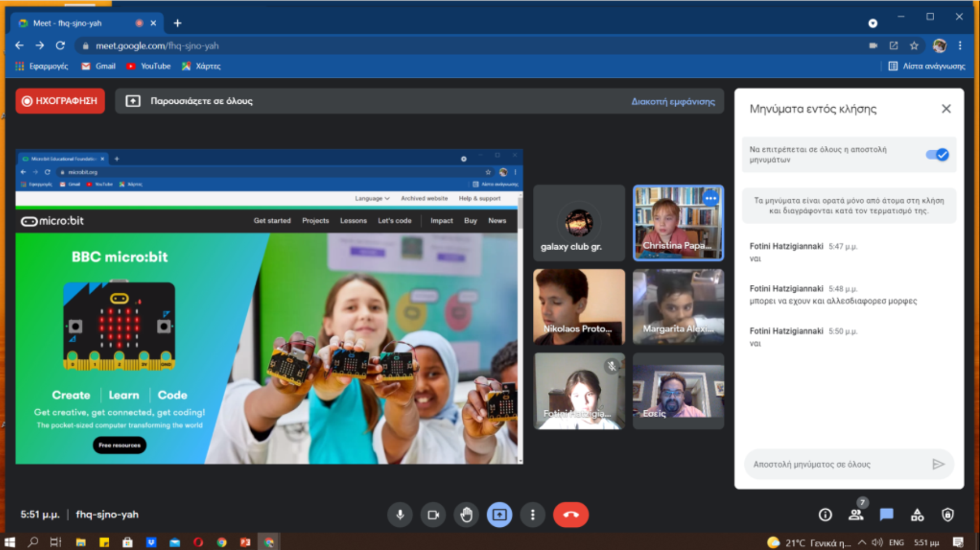Open Chrome three-dot menu
The height and width of the screenshot is (550, 980).
click(960, 46)
